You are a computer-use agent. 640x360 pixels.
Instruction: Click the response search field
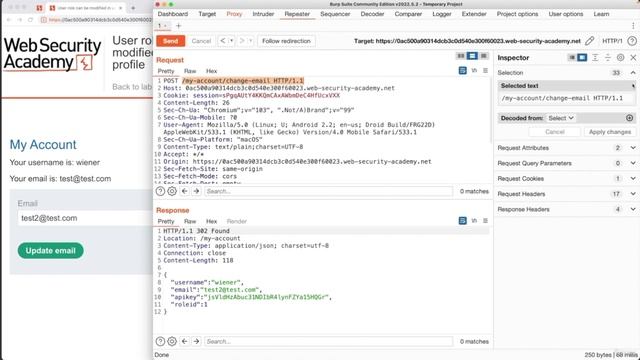[x=329, y=341]
